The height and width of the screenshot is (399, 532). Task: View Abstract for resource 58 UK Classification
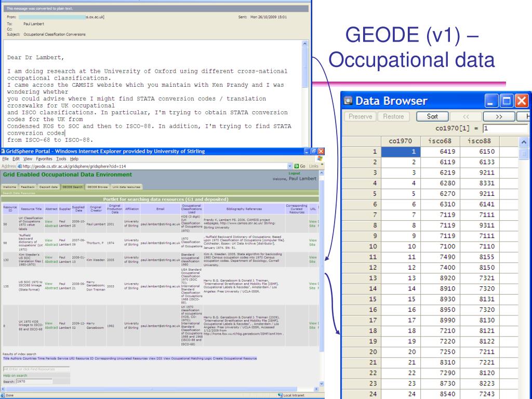(x=51, y=223)
